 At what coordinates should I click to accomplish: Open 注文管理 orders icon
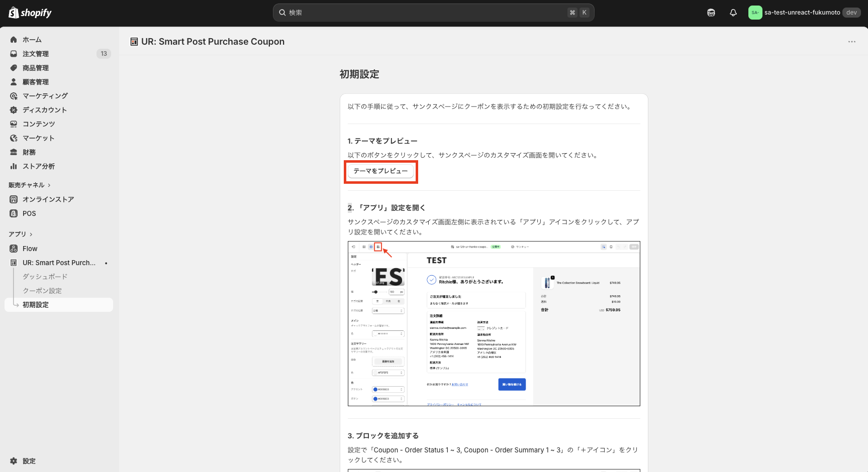[x=14, y=54]
